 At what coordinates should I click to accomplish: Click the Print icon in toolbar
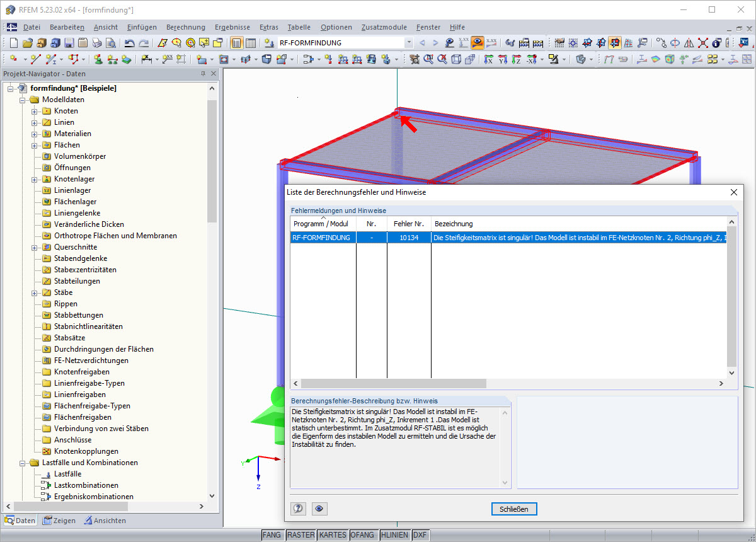pos(96,43)
